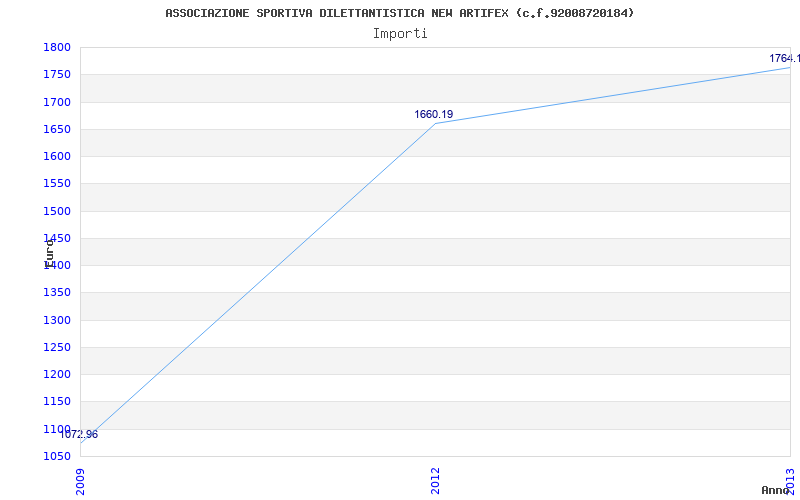Viewport: 800px width, 500px height.
Task: Click the 1800 y-axis value
Action: [57, 47]
